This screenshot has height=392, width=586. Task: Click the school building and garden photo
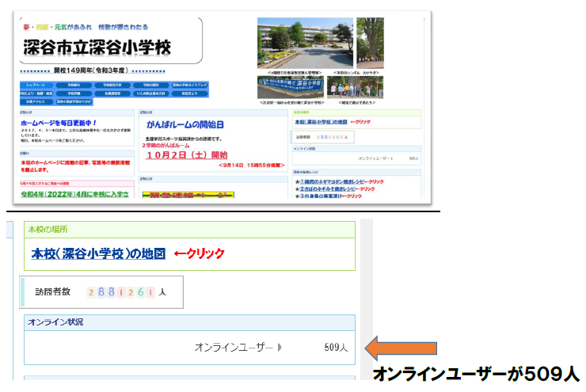click(x=305, y=43)
